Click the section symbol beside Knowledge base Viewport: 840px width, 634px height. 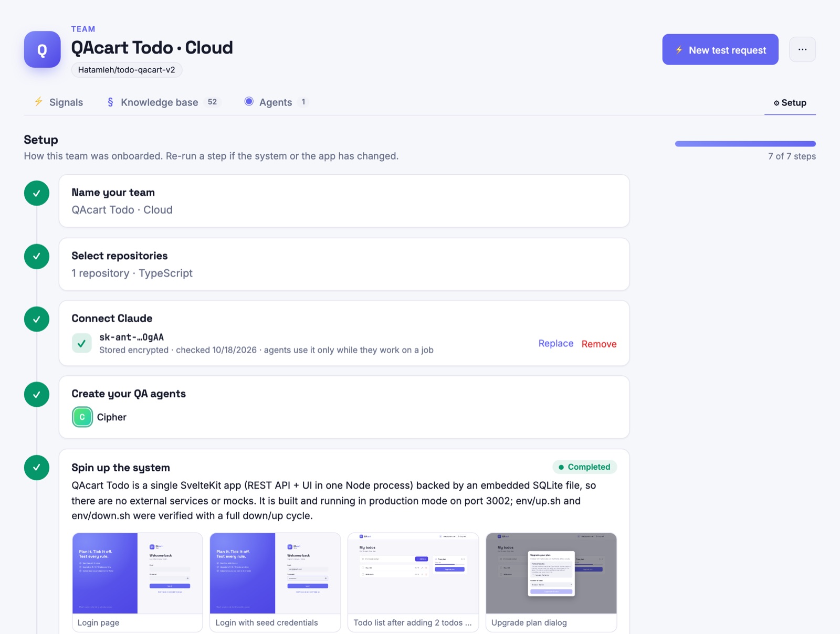pyautogui.click(x=110, y=102)
